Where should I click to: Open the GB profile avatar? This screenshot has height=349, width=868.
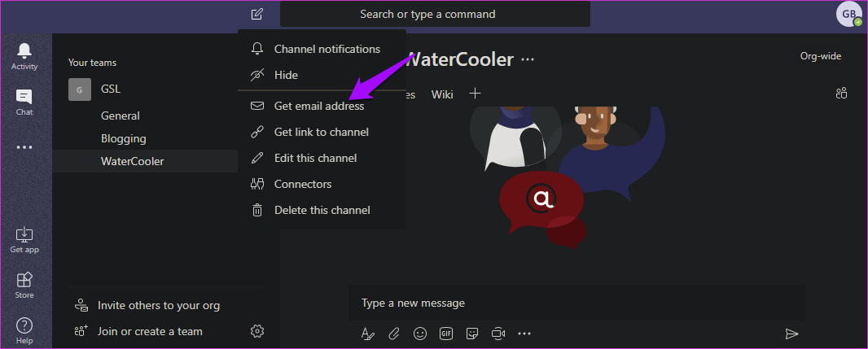click(849, 14)
